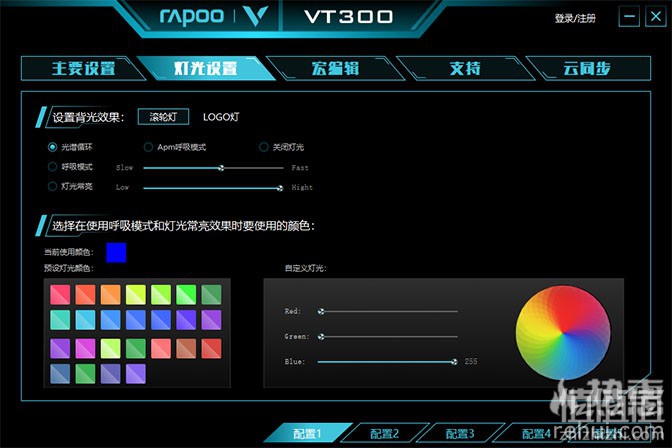Select the fourth swatch in the second row

136,320
